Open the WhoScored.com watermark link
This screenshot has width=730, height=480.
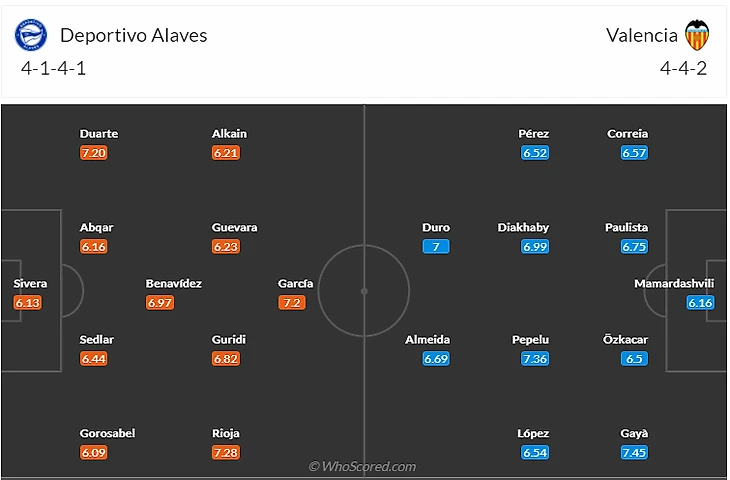click(x=362, y=466)
